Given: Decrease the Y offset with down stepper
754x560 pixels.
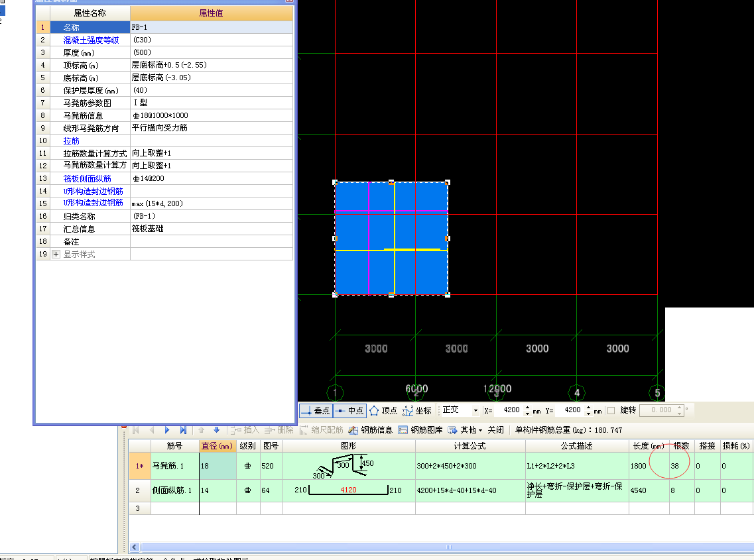Looking at the screenshot, I should 588,413.
